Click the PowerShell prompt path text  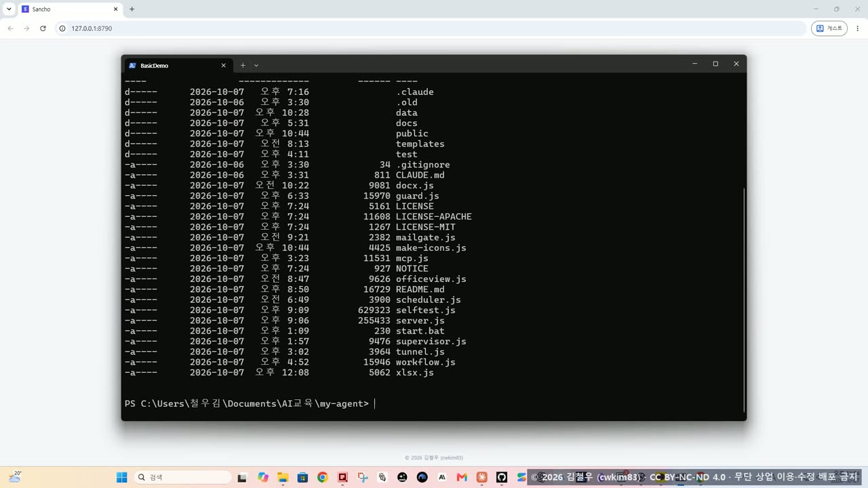point(247,404)
